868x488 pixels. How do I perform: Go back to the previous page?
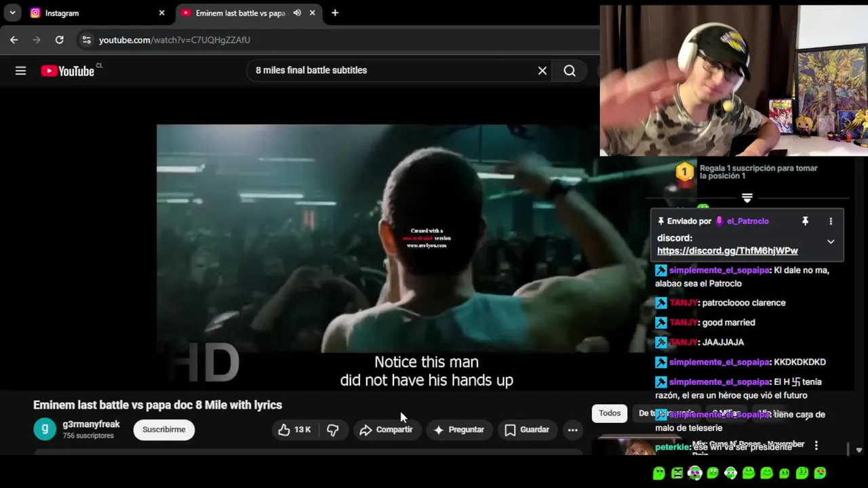pyautogui.click(x=14, y=40)
